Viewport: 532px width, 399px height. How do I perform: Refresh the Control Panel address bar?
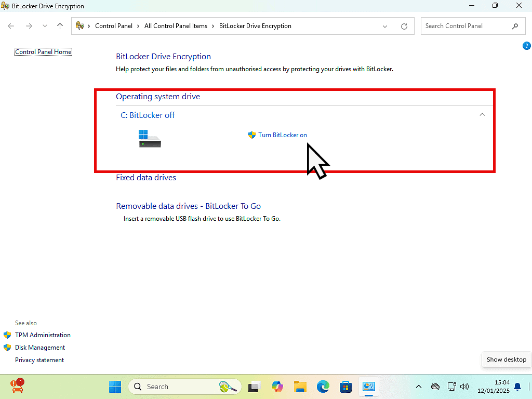[x=404, y=26]
